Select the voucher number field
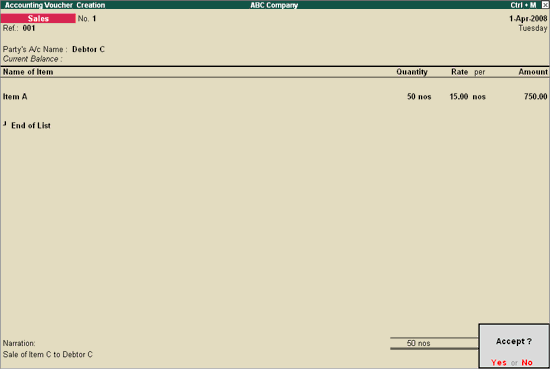 pos(94,19)
